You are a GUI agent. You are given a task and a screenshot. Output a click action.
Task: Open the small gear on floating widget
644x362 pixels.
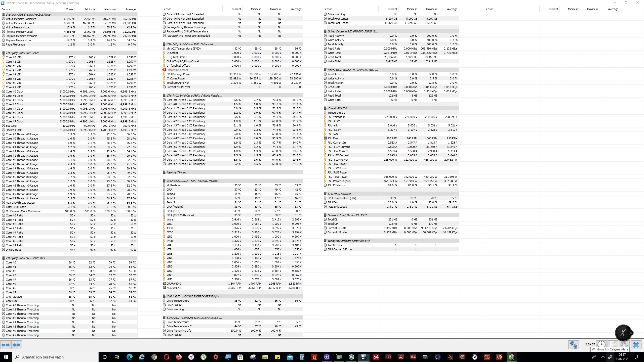click(x=631, y=333)
